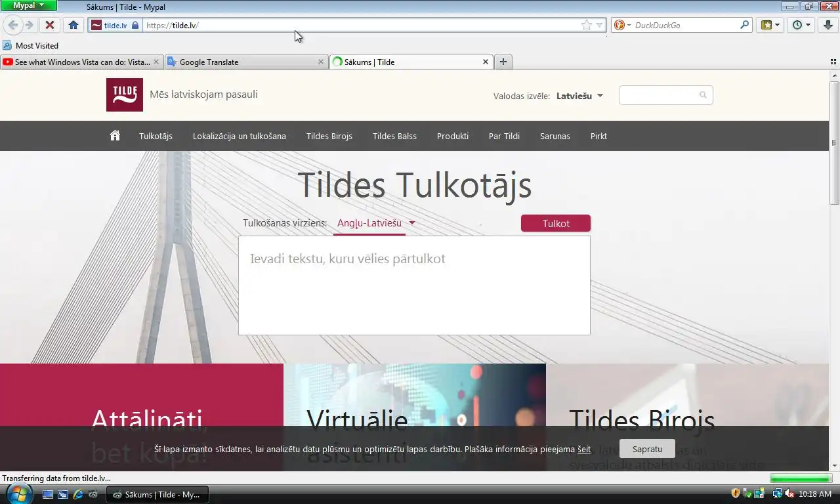The height and width of the screenshot is (504, 840).
Task: Click the muted volume tray icon
Action: pos(789,493)
